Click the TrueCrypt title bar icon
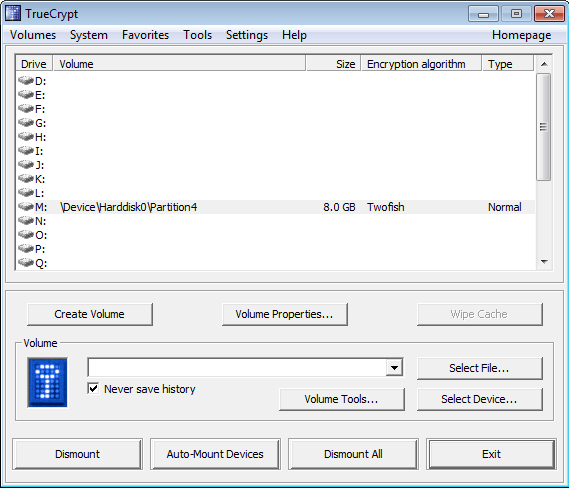This screenshot has height=488, width=569. coord(13,13)
